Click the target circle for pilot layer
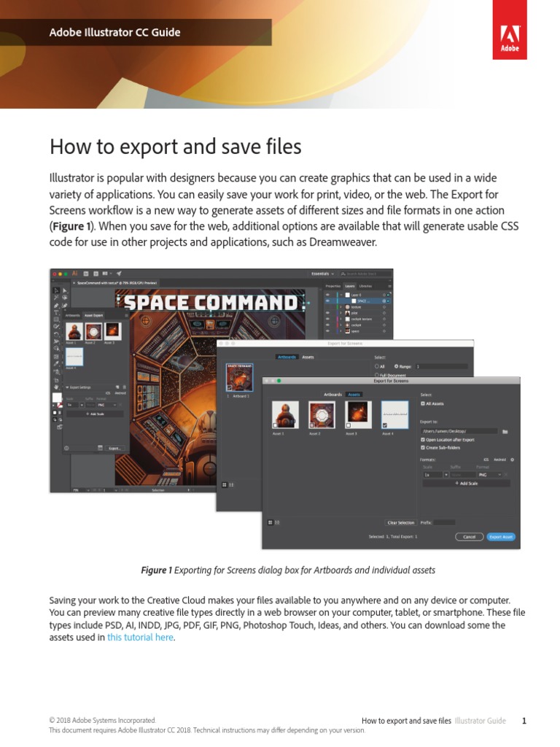The height and width of the screenshot is (747, 560). 384,313
